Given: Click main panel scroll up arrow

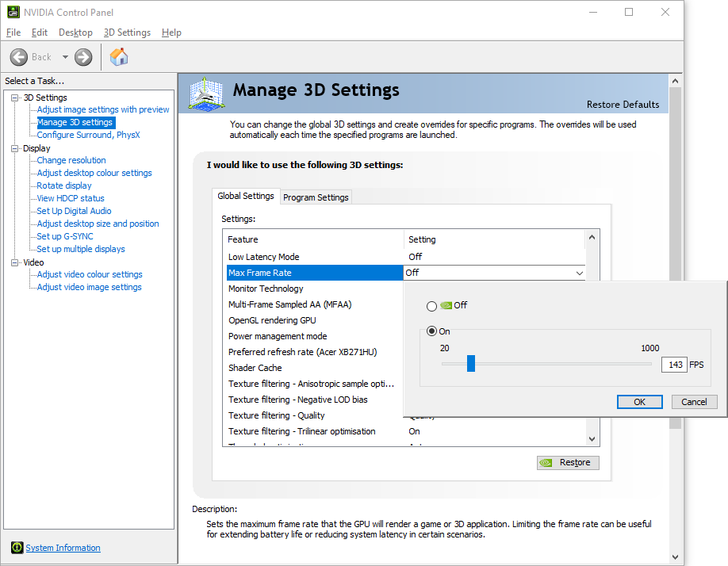Looking at the screenshot, I should pyautogui.click(x=675, y=81).
